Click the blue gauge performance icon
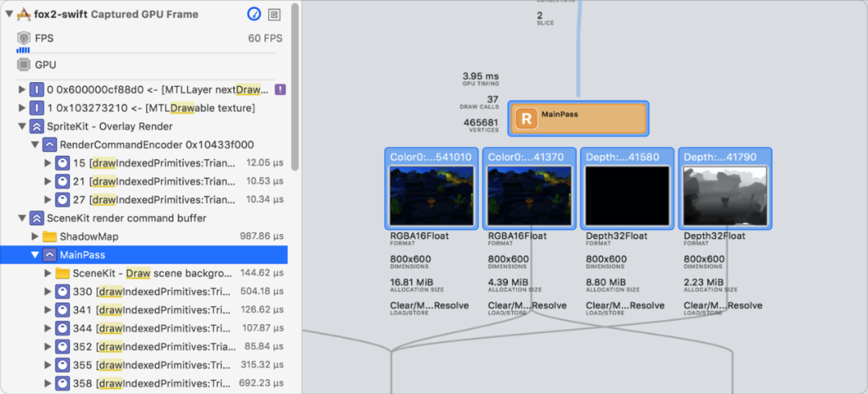 pos(253,14)
